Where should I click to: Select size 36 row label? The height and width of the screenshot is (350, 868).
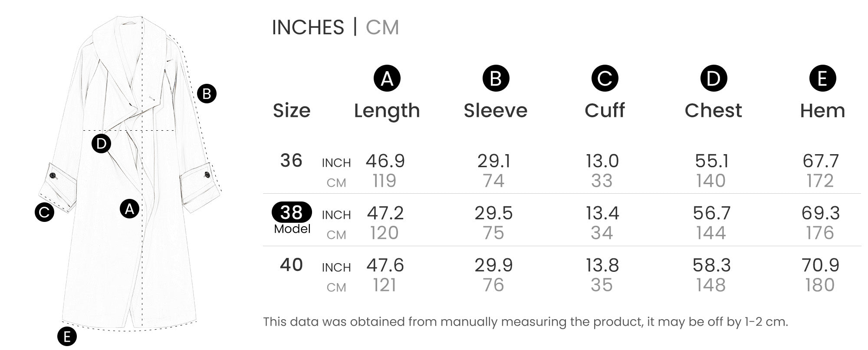[291, 161]
